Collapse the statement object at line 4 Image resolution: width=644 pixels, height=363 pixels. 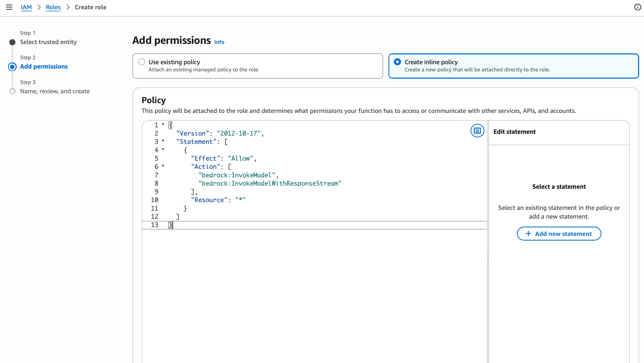click(163, 150)
